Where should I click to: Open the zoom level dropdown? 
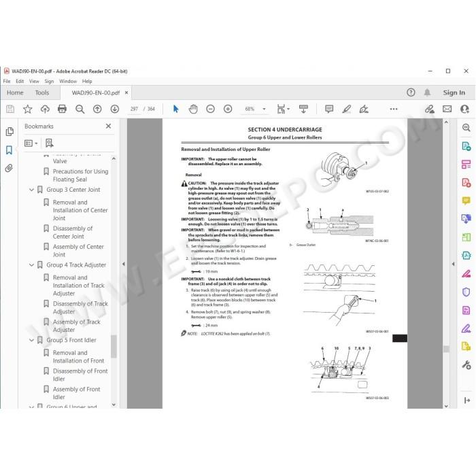coord(264,109)
